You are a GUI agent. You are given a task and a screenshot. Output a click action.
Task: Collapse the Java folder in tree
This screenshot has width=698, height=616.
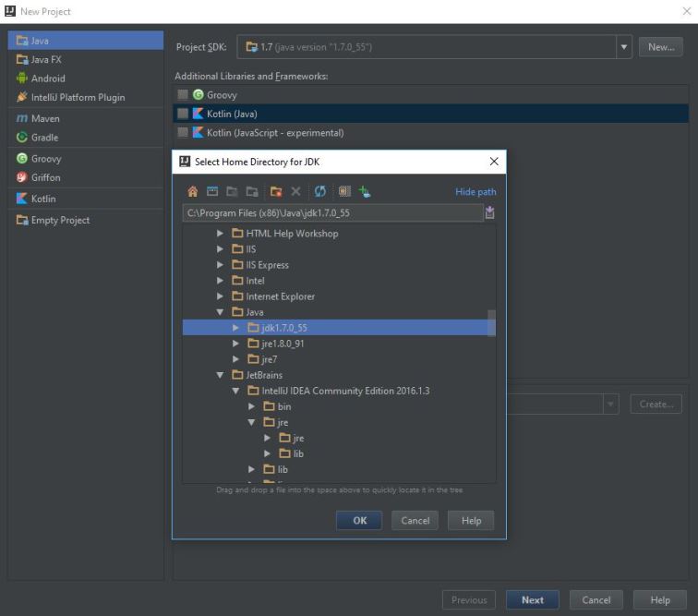click(x=220, y=312)
